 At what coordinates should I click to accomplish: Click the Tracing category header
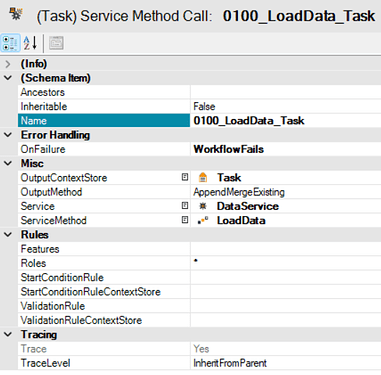pos(39,334)
